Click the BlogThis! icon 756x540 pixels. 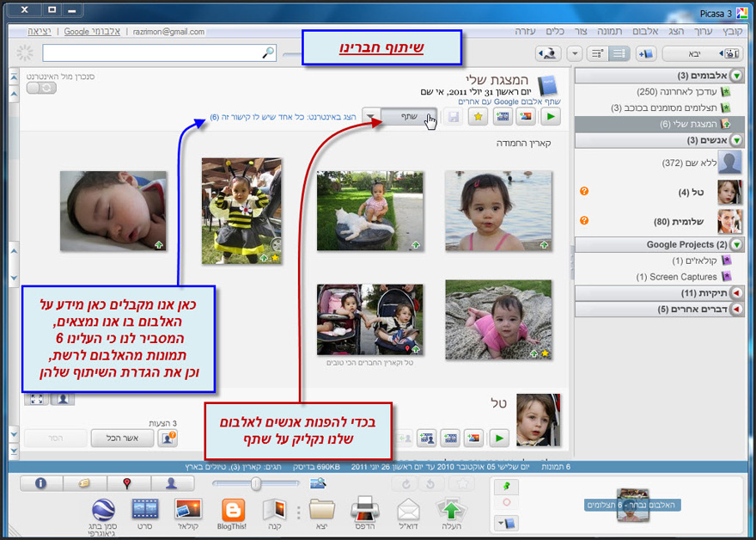232,514
